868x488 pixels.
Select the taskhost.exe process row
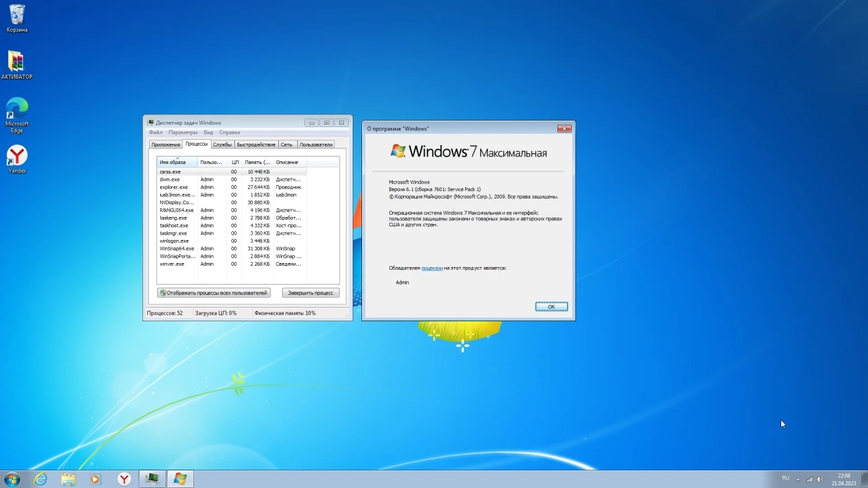pyautogui.click(x=232, y=226)
